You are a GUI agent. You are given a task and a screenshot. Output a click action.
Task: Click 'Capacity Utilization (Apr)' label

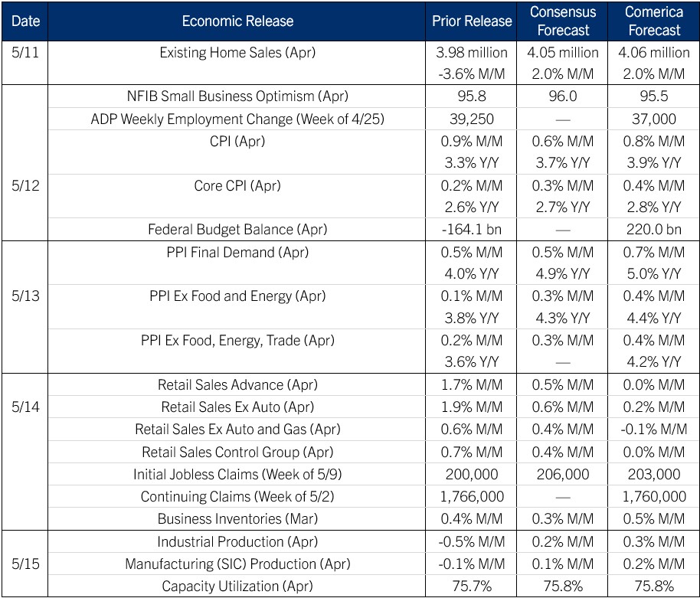click(x=237, y=587)
